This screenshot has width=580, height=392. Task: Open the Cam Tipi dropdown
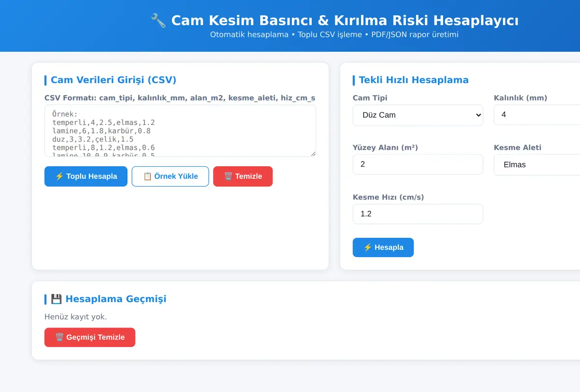pyautogui.click(x=418, y=115)
